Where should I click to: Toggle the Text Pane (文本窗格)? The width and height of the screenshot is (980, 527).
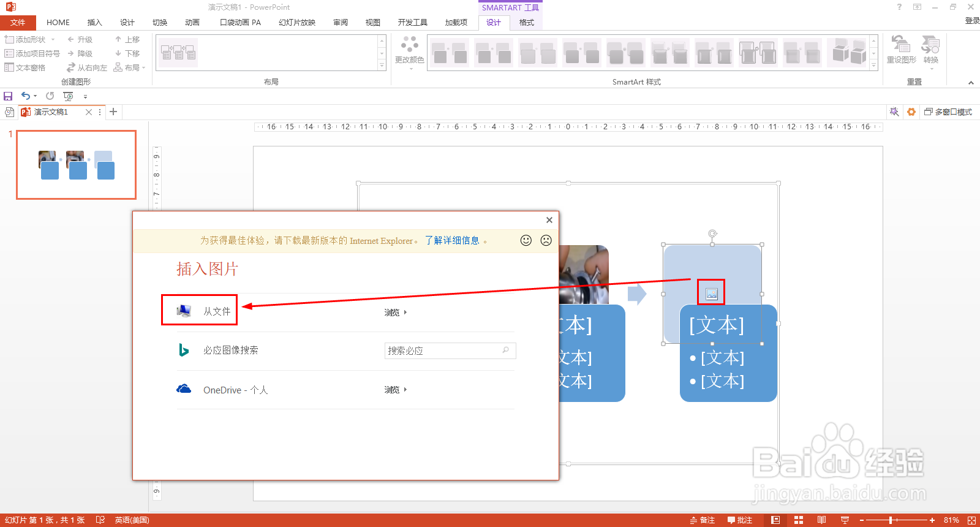(x=25, y=67)
